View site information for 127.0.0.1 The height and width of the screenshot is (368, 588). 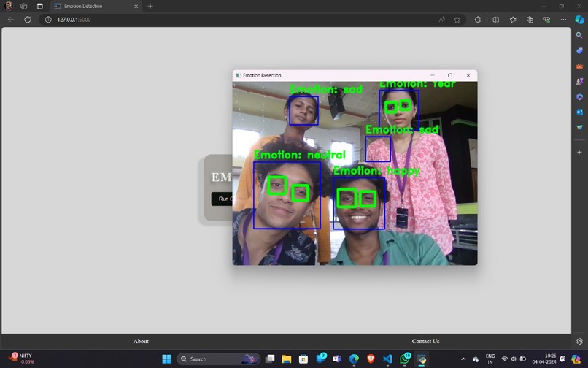(x=48, y=20)
